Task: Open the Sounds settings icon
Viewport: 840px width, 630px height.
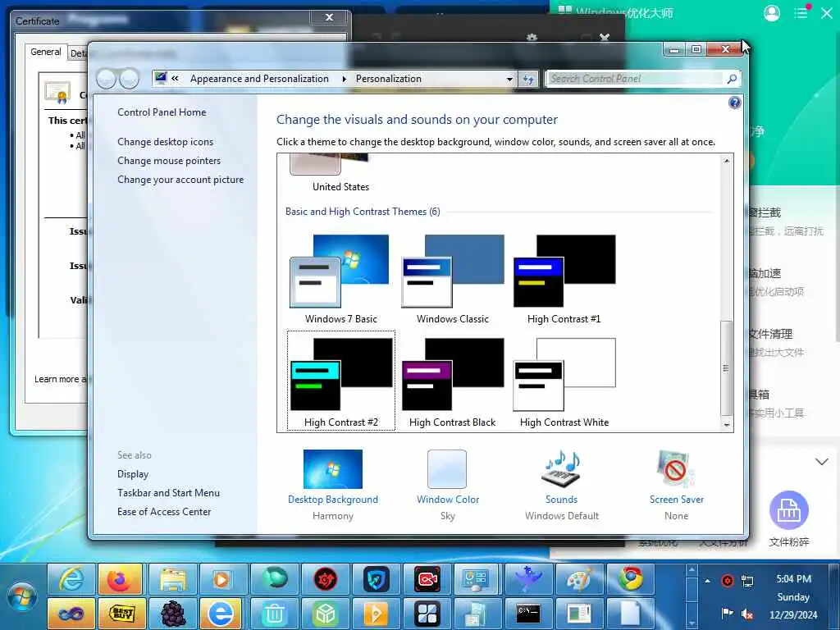Action: [561, 469]
